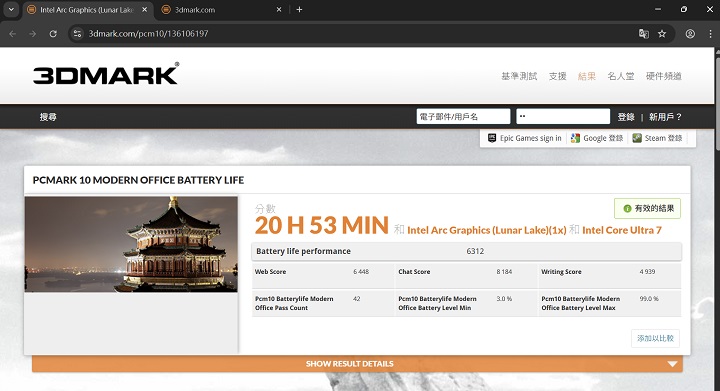The width and height of the screenshot is (720, 391).
Task: Minimize the browser window
Action: click(x=658, y=9)
